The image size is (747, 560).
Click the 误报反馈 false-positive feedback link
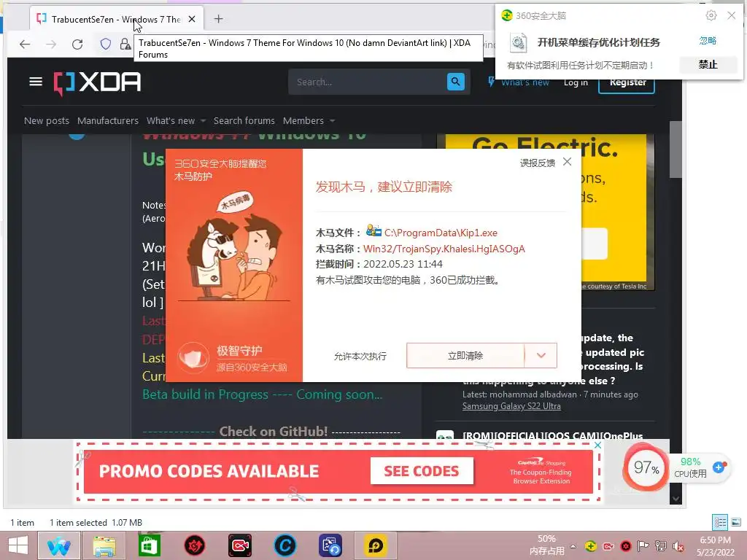[538, 163]
